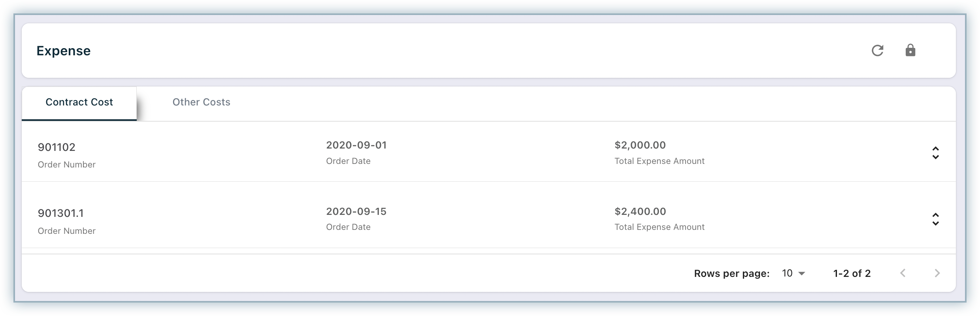The height and width of the screenshot is (316, 980).
Task: Expand order 901301.1 row details
Action: click(935, 219)
